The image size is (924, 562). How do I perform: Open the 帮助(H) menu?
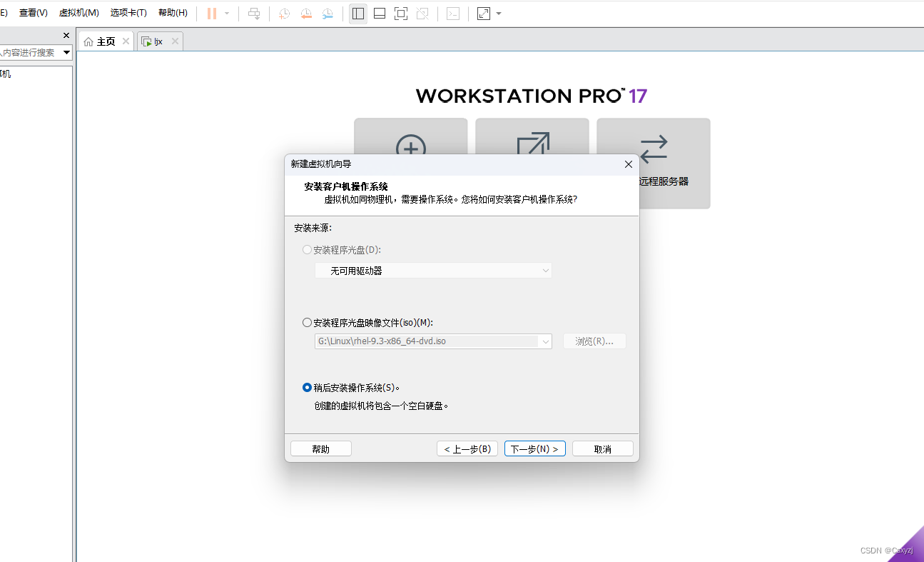click(x=173, y=13)
